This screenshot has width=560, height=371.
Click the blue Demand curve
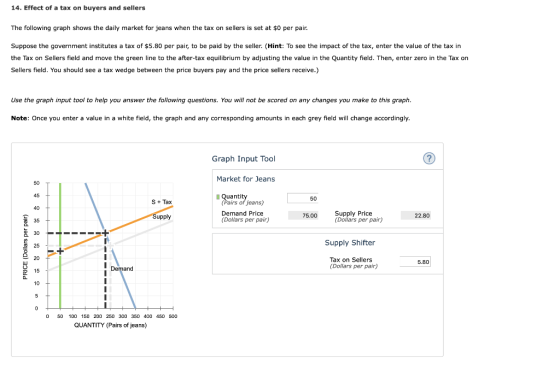123,279
